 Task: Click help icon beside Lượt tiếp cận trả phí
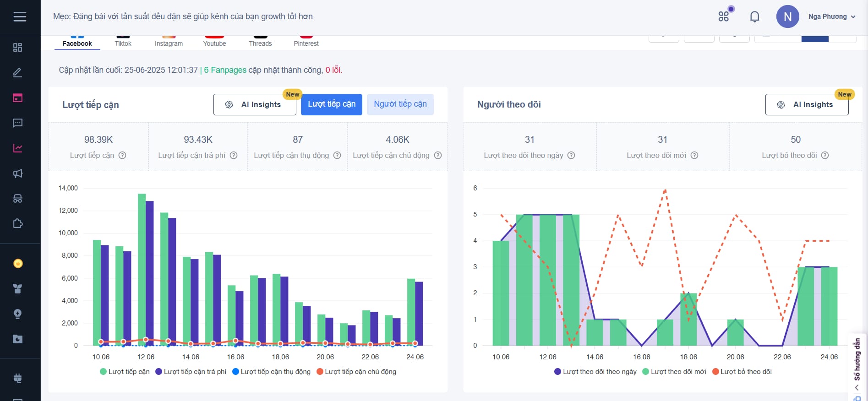click(234, 155)
